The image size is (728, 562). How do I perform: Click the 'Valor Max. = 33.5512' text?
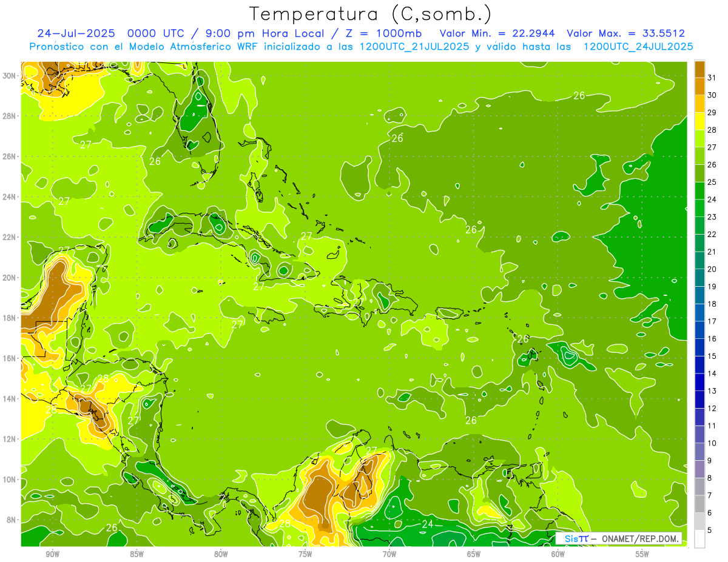point(626,33)
